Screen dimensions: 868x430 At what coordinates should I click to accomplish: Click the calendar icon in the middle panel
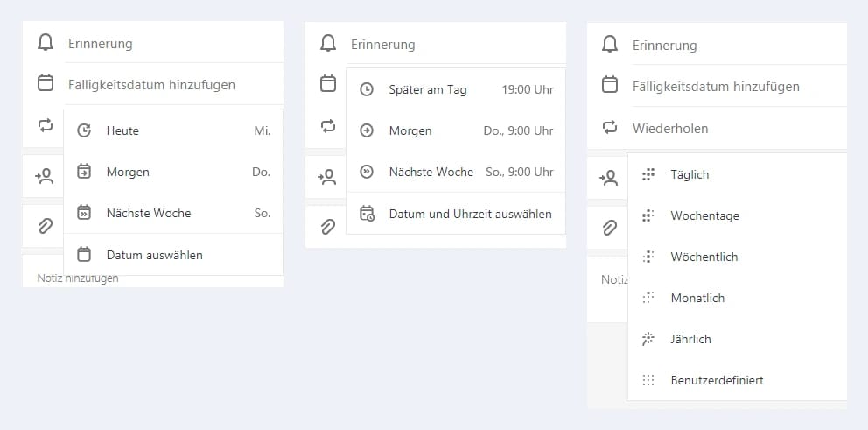pyautogui.click(x=328, y=84)
